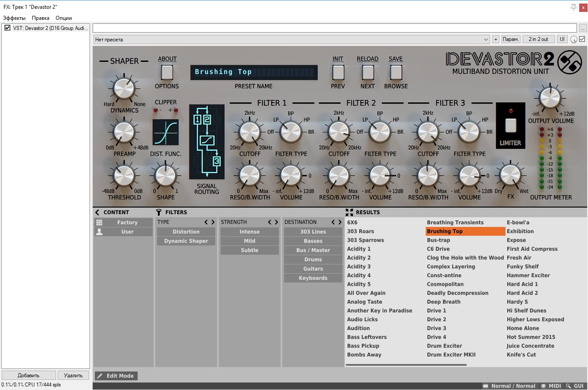This screenshot has height=390, width=588.
Task: Open the Опции menu
Action: pyautogui.click(x=64, y=18)
